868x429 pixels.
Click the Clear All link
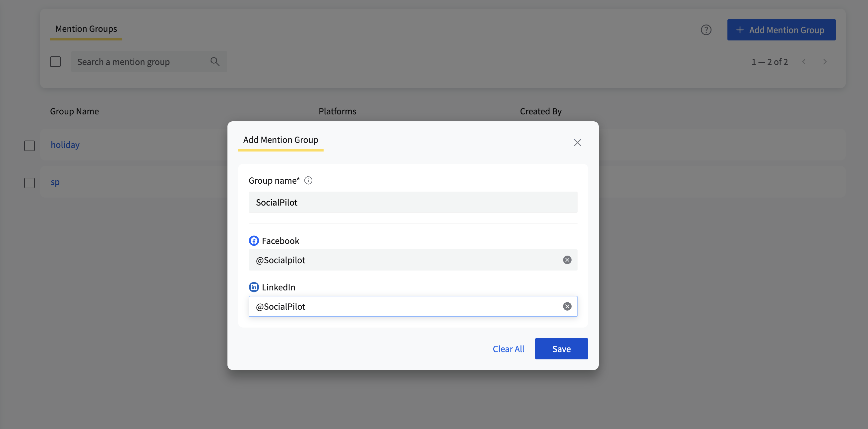point(508,349)
